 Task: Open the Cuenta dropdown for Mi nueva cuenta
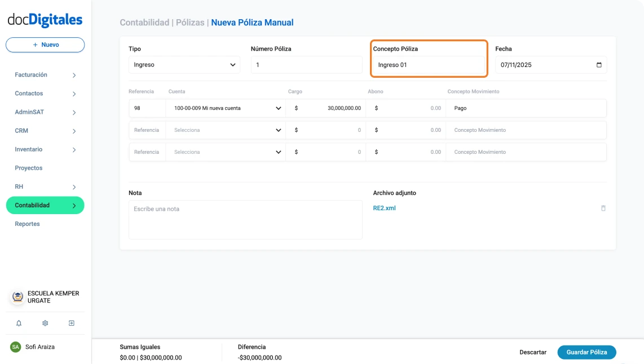(225, 108)
